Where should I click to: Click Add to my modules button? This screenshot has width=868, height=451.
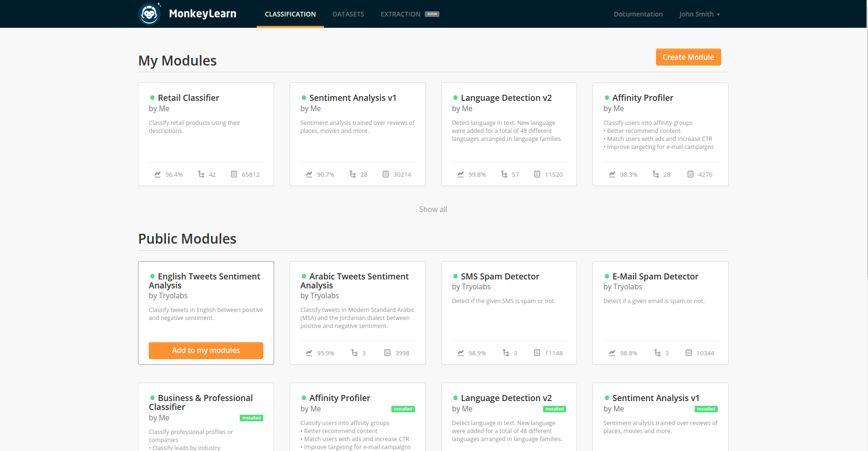[206, 351]
